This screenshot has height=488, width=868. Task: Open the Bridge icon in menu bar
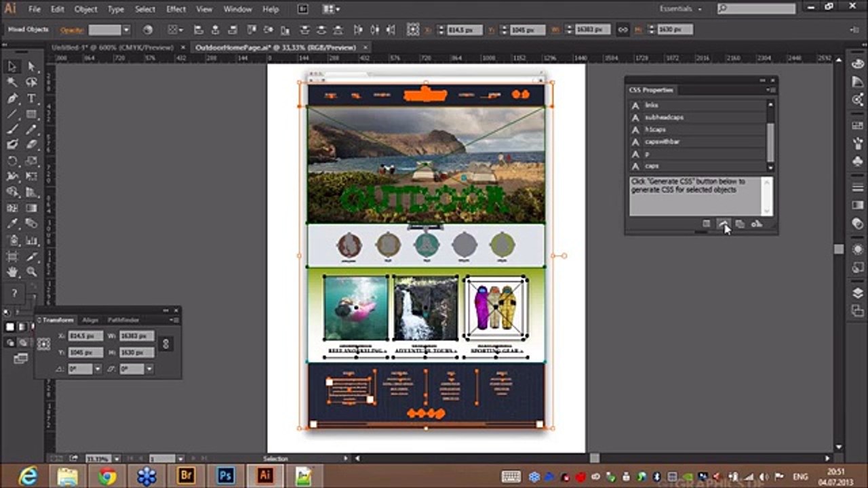(302, 9)
